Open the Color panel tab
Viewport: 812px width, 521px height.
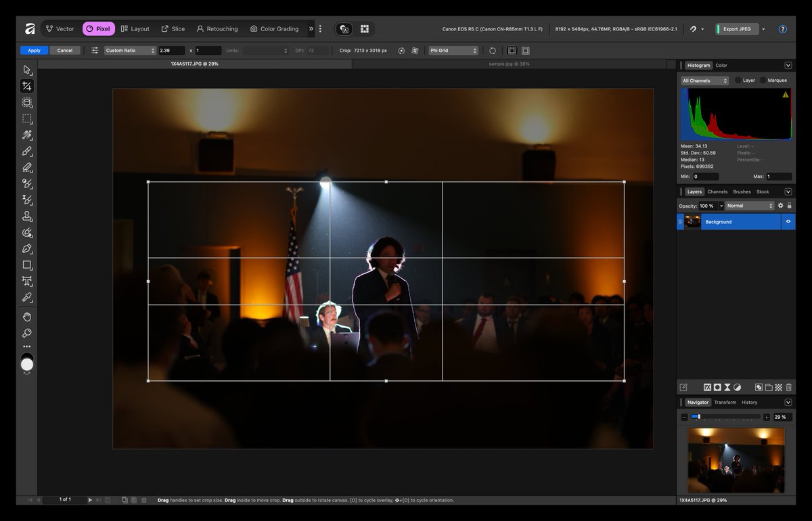coord(721,66)
